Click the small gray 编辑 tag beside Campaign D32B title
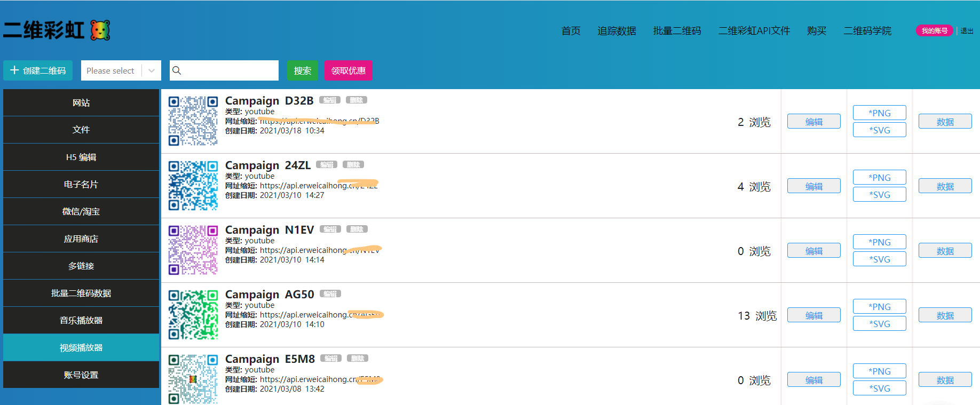 click(x=330, y=100)
